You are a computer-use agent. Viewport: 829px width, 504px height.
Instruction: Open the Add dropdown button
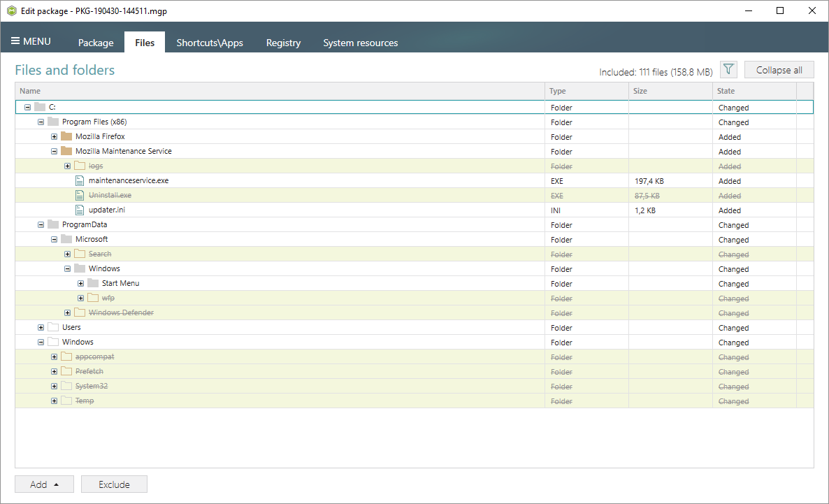click(45, 484)
